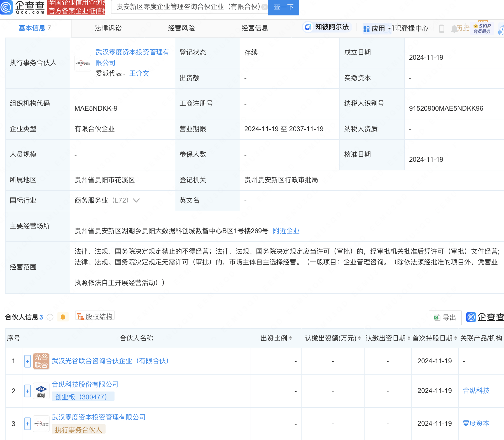Open the 法律诉讼 tab
This screenshot has height=440, width=504.
108,28
